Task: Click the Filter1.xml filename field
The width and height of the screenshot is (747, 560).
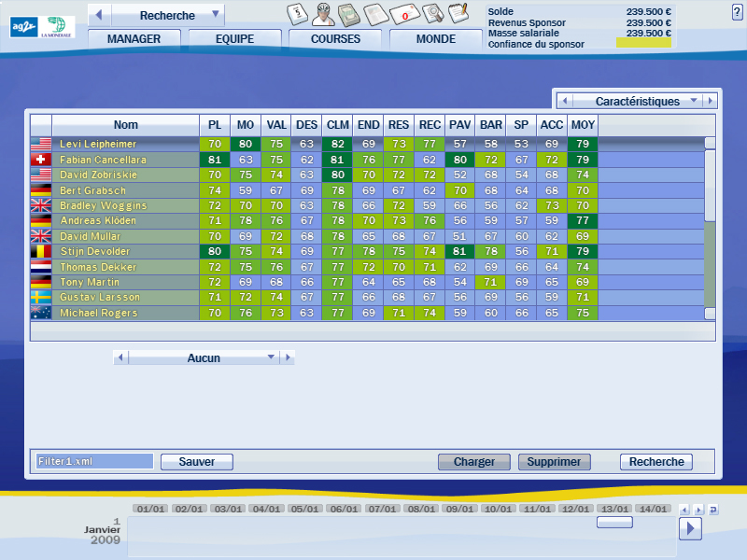Action: click(93, 461)
